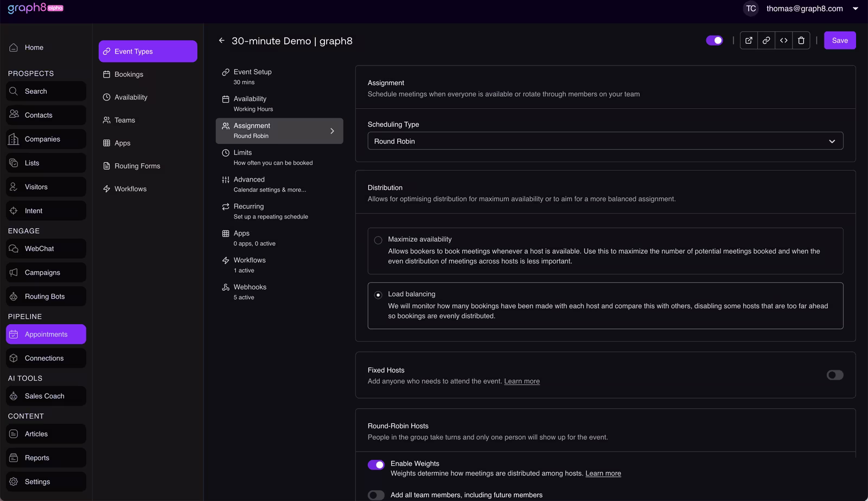The height and width of the screenshot is (501, 868).
Task: Click the Search magnifier icon
Action: click(14, 91)
